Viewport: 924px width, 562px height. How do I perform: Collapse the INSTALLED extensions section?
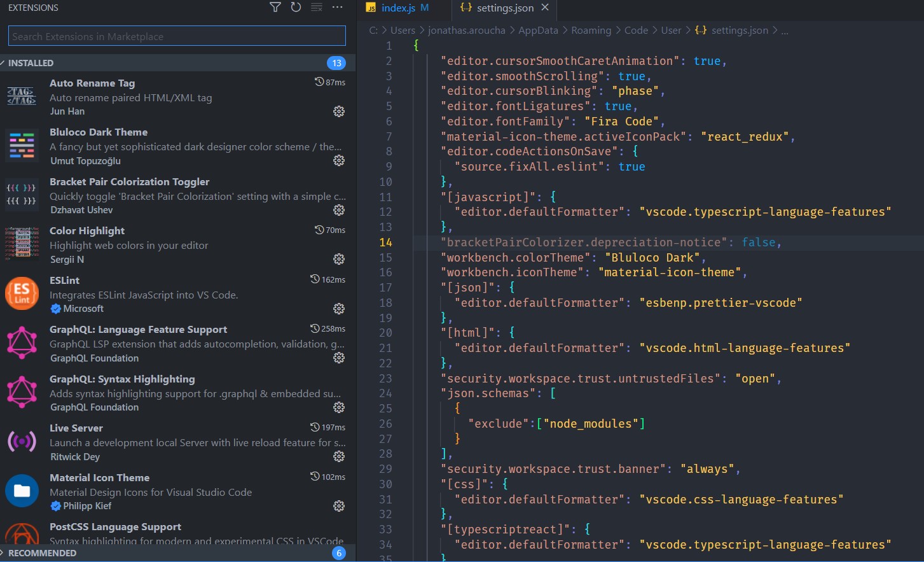click(x=178, y=62)
